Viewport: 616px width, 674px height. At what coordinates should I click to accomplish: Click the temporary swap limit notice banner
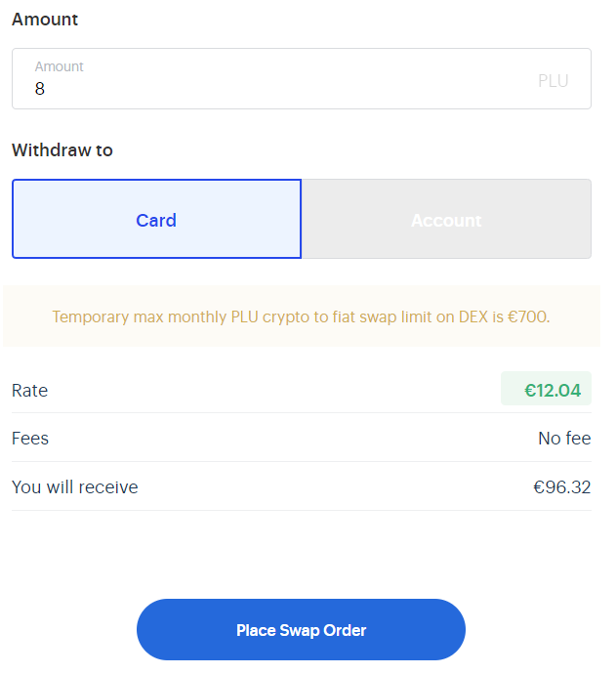tap(301, 316)
